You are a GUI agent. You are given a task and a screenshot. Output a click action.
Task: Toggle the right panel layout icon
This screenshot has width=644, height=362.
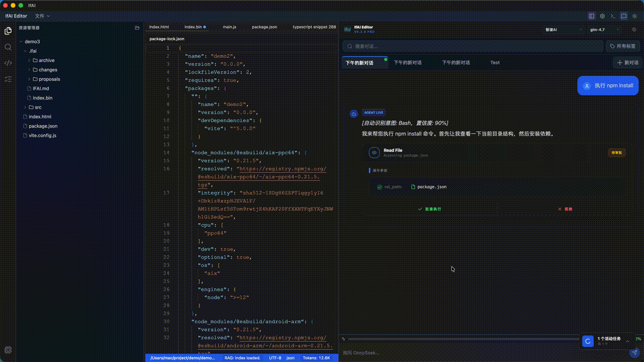591,16
